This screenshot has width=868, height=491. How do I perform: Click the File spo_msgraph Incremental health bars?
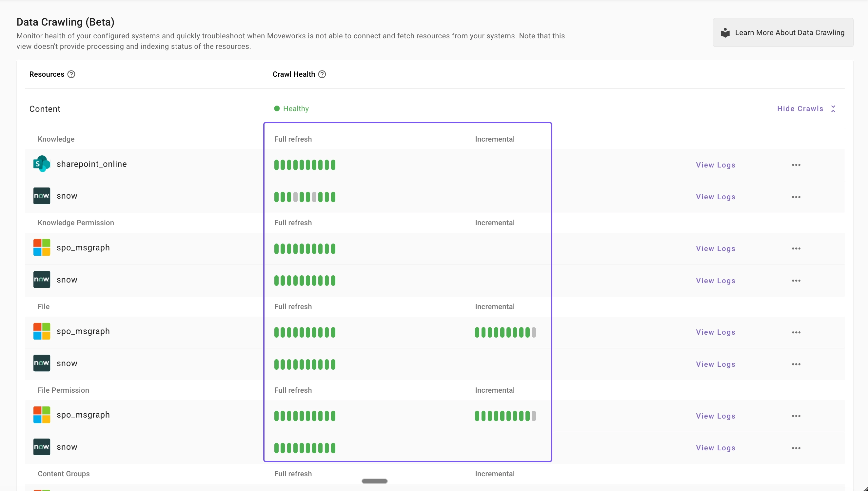tap(505, 332)
